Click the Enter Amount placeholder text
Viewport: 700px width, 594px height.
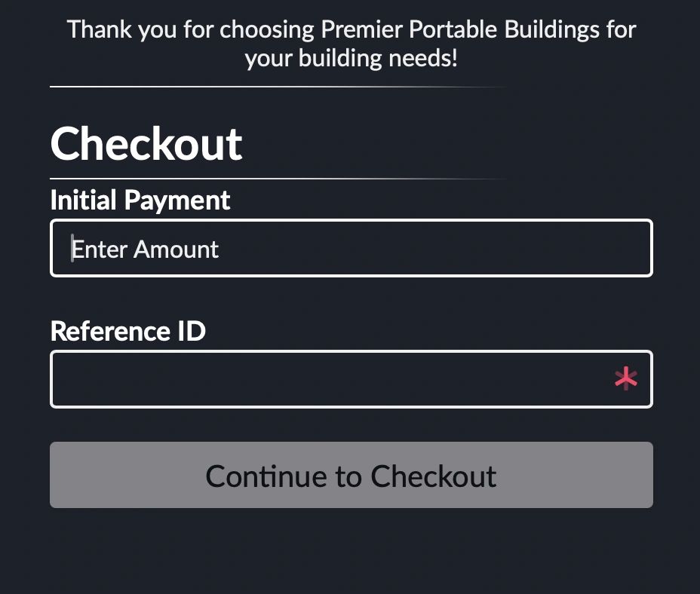pos(145,250)
